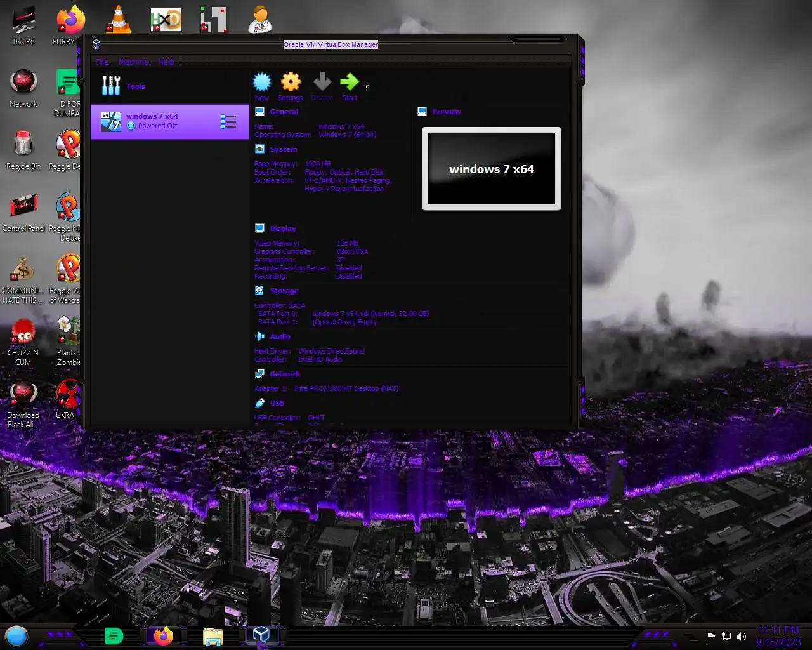Open the File menu
812x650 pixels.
tap(102, 62)
